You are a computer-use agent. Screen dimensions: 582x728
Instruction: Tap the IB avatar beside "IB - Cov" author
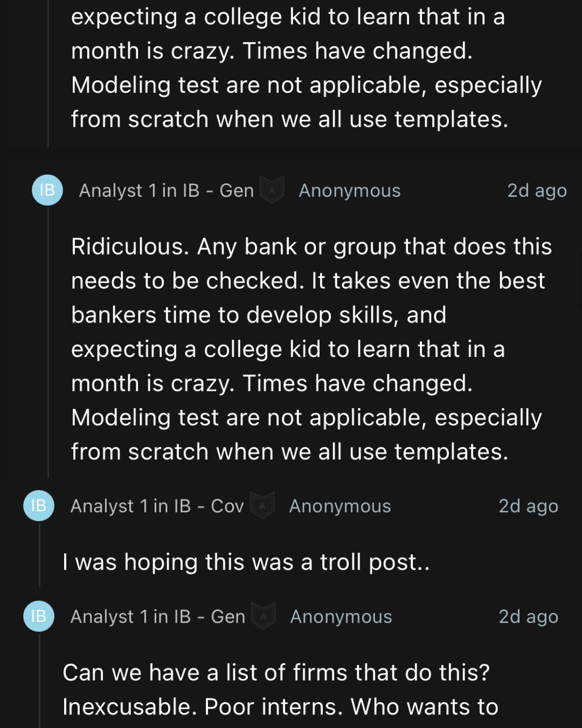[x=39, y=505]
